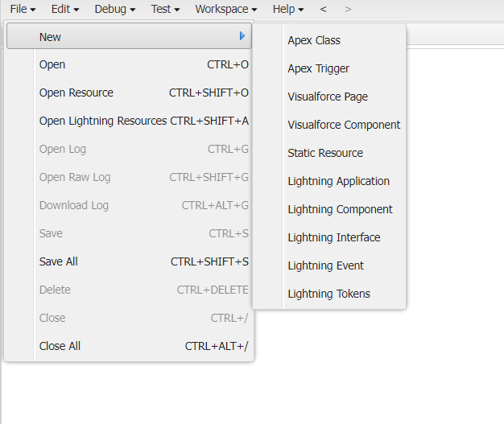The height and width of the screenshot is (424, 504).
Task: Open the Workspace dropdown menu
Action: [225, 9]
